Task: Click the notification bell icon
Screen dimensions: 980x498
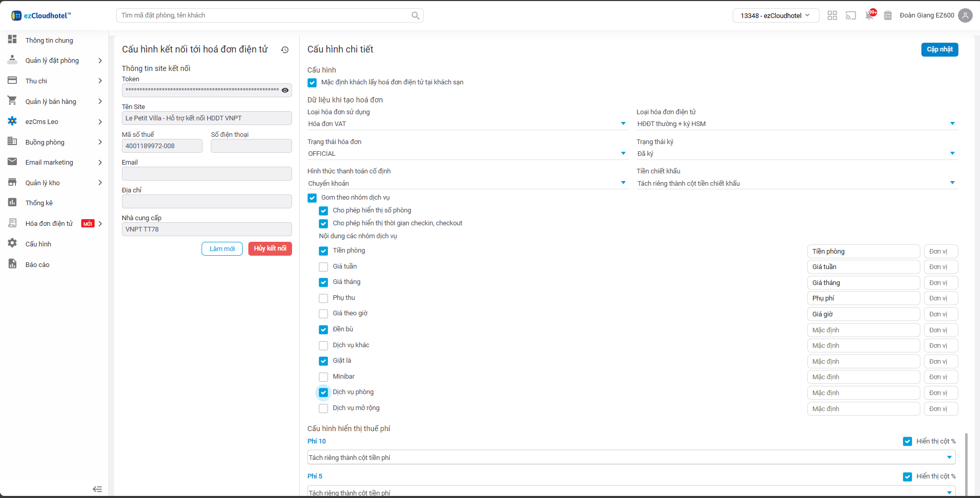Action: pos(869,15)
